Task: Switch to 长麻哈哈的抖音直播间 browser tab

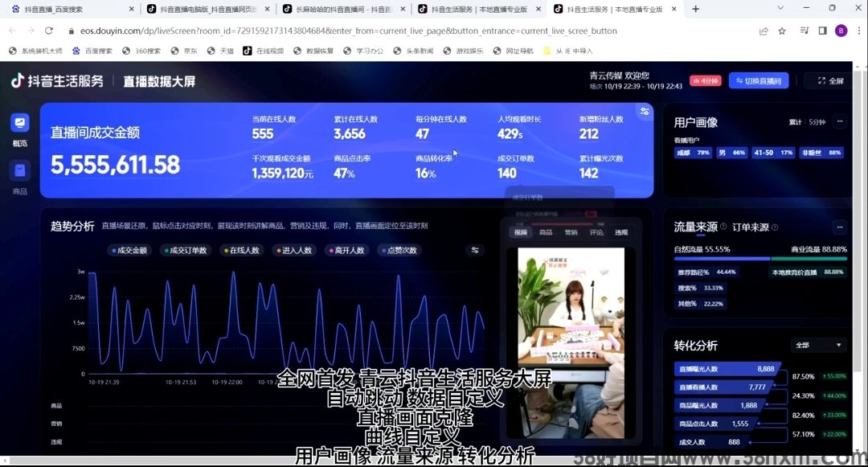Action: (x=342, y=9)
